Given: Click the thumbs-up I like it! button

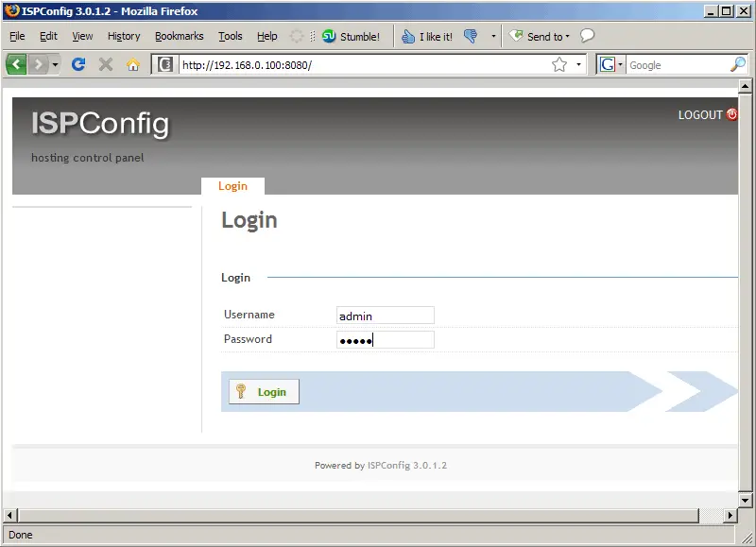Looking at the screenshot, I should coord(427,37).
